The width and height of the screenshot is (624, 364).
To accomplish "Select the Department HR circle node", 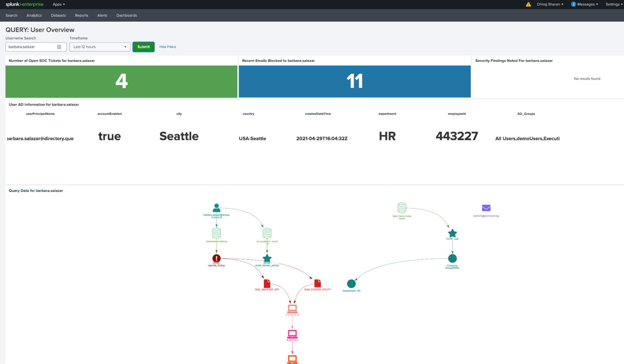I will pyautogui.click(x=351, y=283).
